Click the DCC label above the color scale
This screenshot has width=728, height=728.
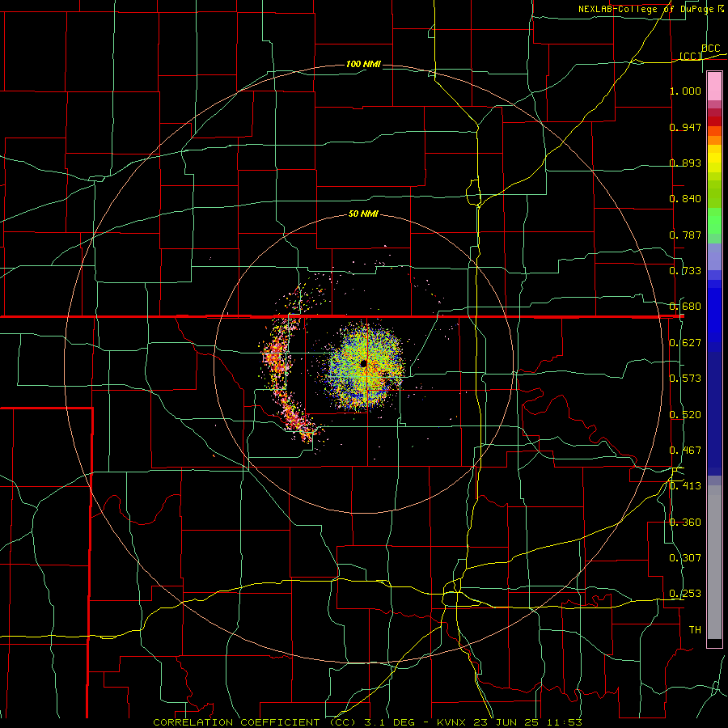click(x=710, y=49)
